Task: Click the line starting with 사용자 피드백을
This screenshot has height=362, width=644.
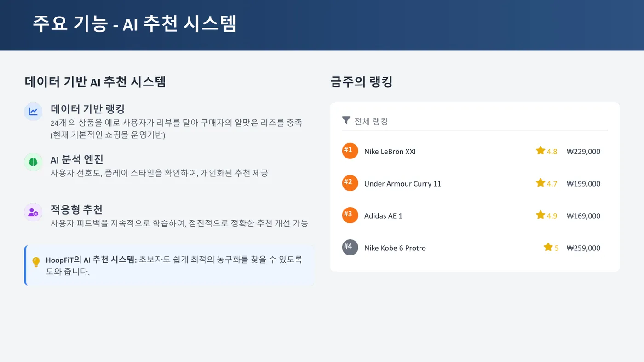Action: click(x=179, y=224)
